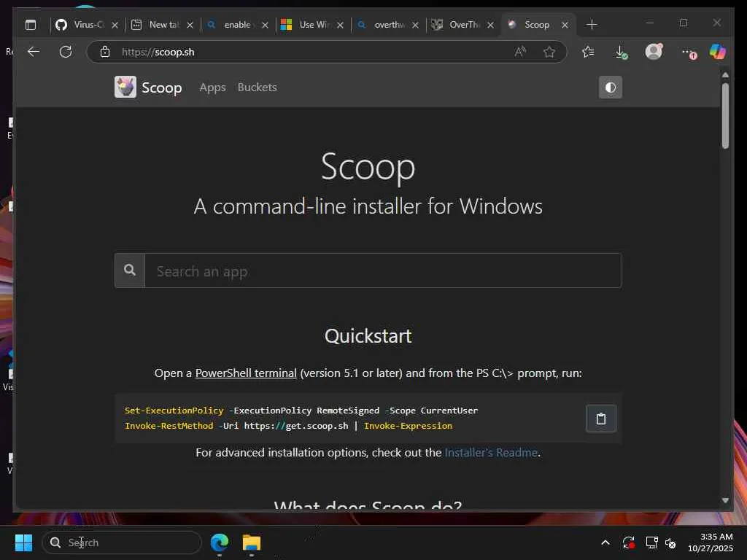Close the Virus-C GitHub tab

(115, 26)
